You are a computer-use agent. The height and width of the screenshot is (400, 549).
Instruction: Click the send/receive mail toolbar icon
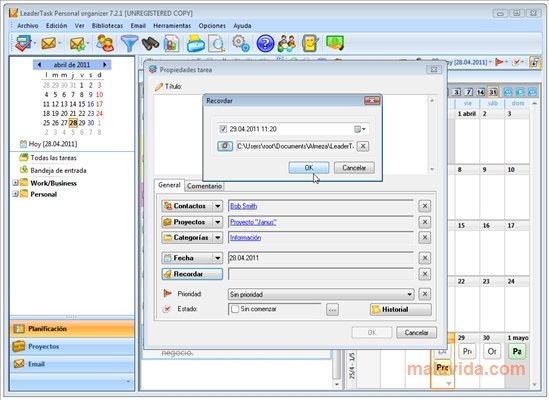pos(77,44)
